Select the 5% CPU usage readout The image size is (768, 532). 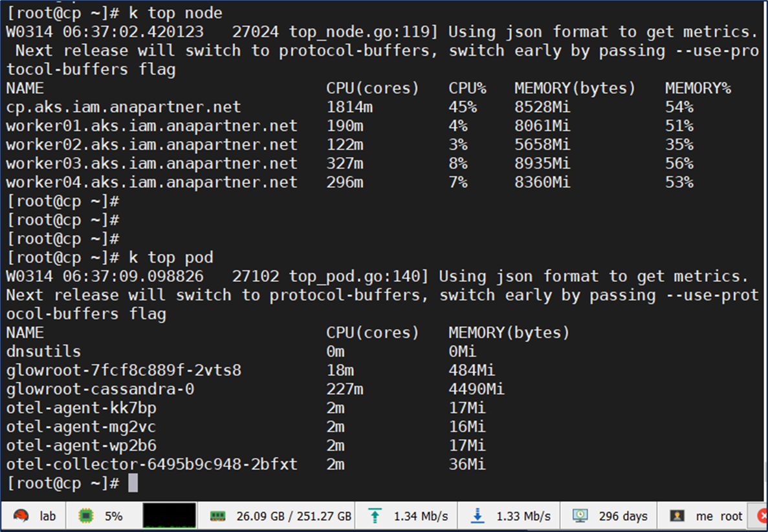click(x=113, y=516)
